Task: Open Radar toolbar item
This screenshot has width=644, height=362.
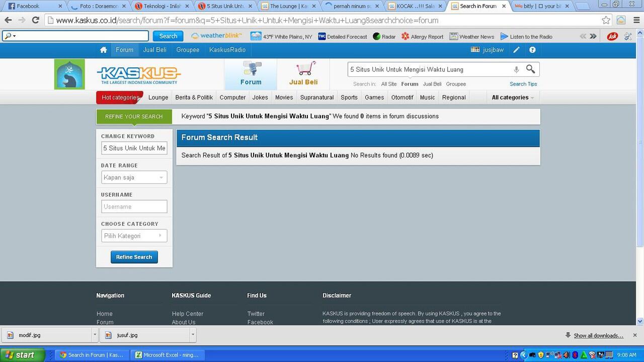Action: click(x=384, y=36)
